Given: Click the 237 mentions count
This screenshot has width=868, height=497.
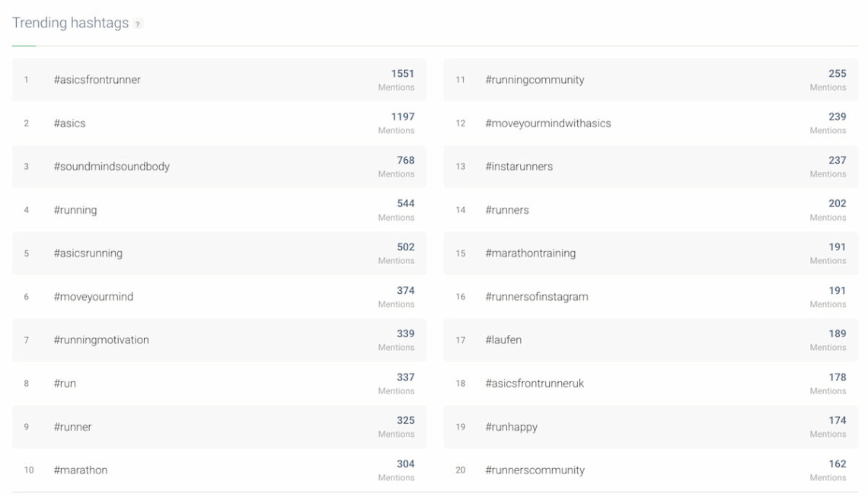Looking at the screenshot, I should pos(837,161).
